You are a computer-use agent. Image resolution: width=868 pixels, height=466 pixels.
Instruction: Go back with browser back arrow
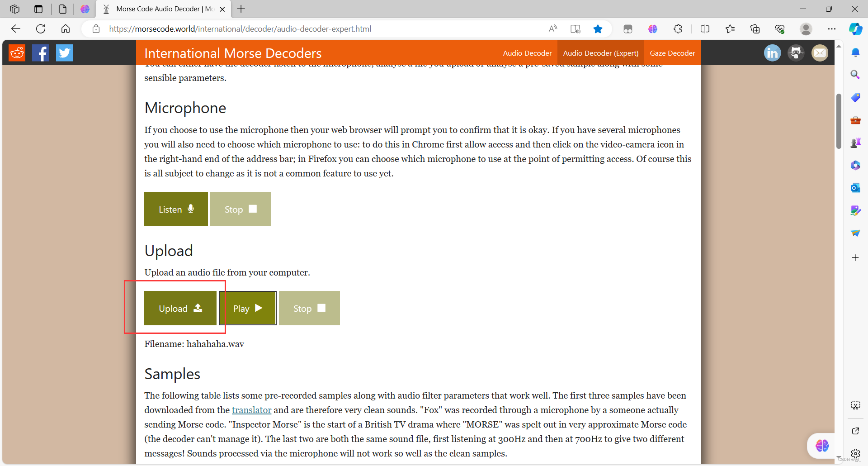(x=16, y=29)
